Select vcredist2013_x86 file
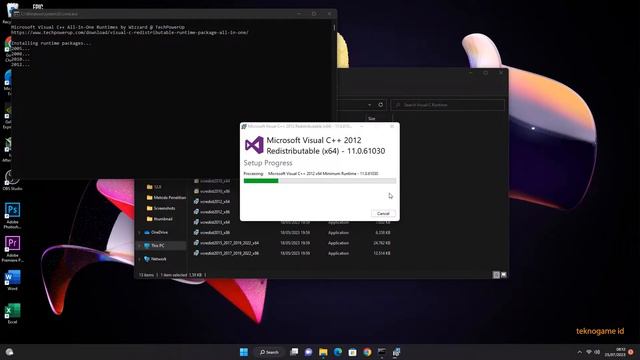The image size is (640, 360). (x=212, y=232)
